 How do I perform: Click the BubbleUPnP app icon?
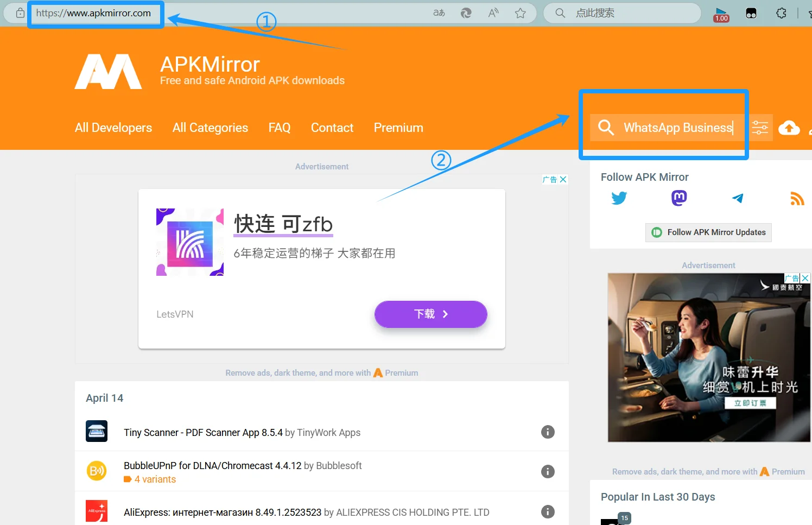(x=97, y=471)
